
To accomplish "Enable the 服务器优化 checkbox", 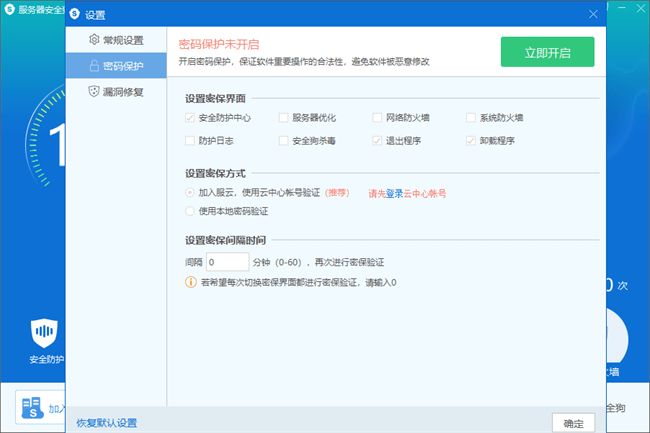I will point(284,118).
